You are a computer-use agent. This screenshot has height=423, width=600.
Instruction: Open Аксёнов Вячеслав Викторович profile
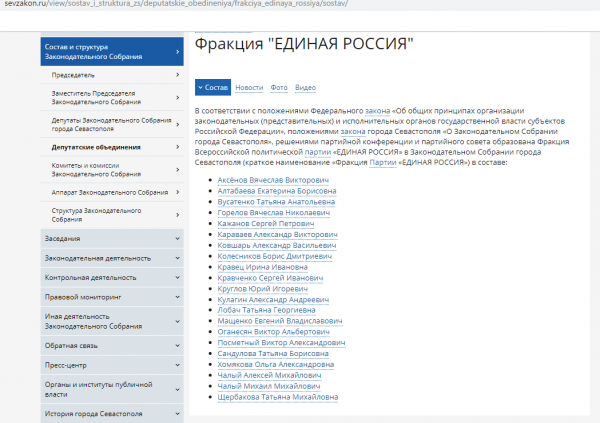(x=273, y=180)
